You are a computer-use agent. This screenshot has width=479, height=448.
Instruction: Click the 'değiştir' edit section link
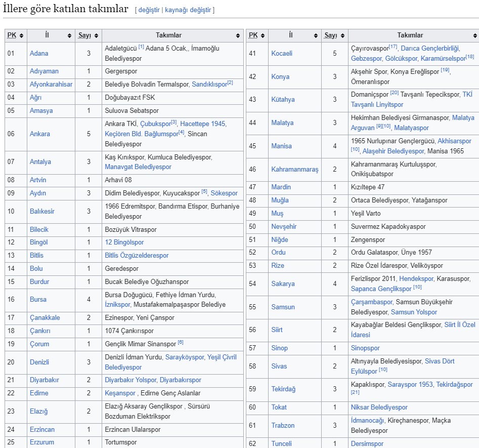tap(149, 10)
